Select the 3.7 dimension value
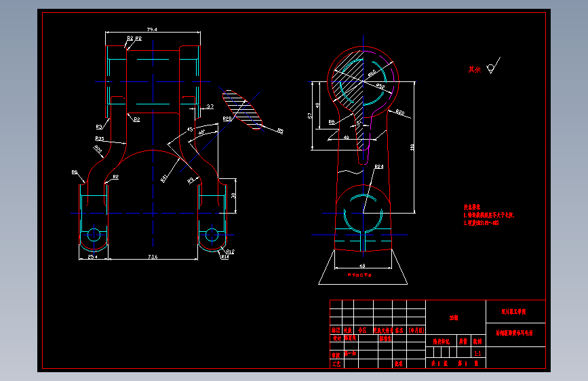The image size is (588, 381). 210,106
